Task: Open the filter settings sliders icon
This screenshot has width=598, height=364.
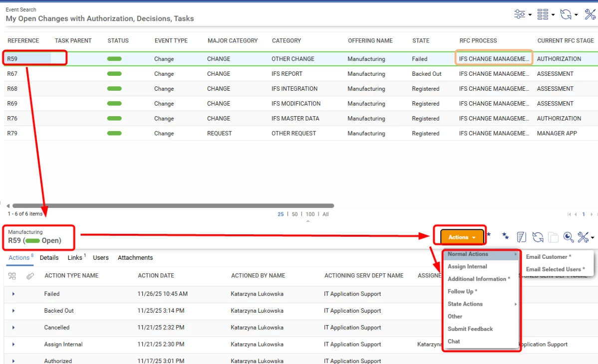Action: [520, 14]
